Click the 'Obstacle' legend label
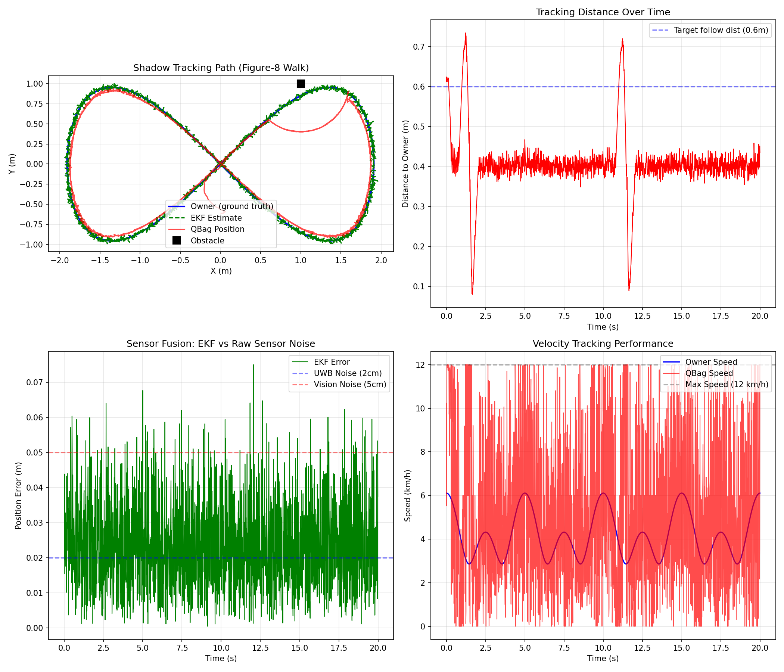 tap(207, 241)
